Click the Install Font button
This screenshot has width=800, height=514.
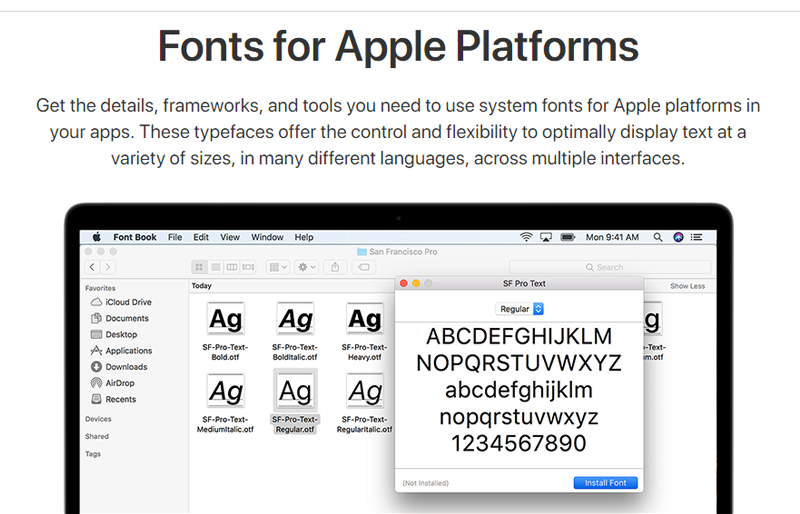click(x=606, y=483)
